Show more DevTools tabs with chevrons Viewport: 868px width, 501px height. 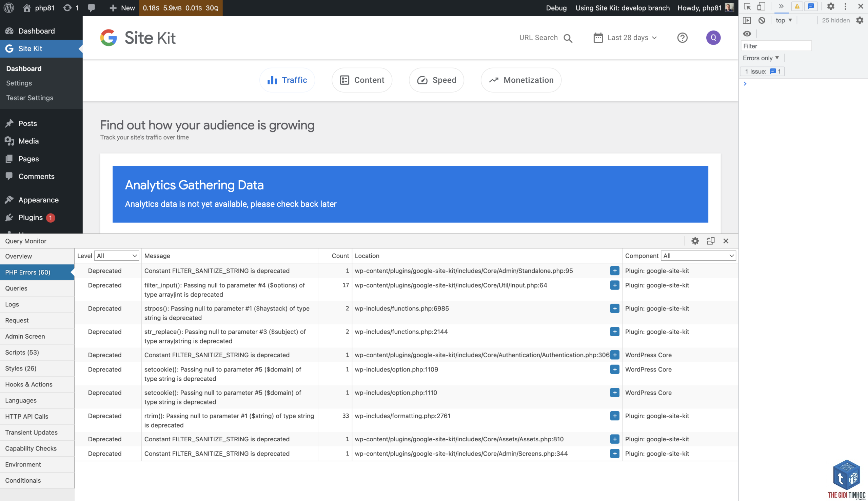(781, 6)
